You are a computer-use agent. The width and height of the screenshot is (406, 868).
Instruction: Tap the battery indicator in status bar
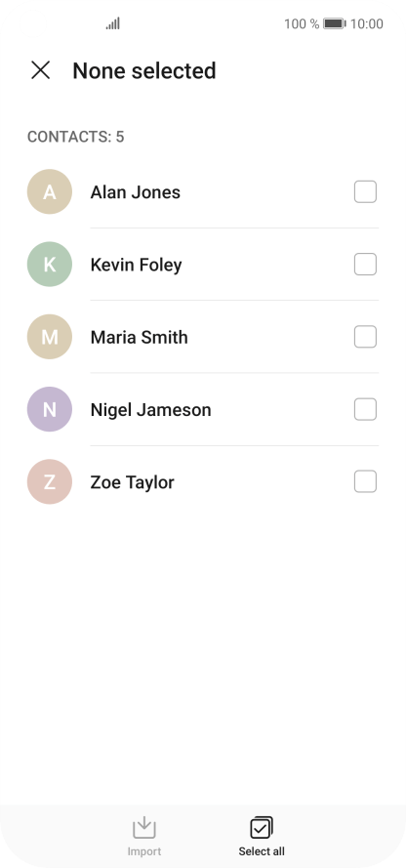(334, 23)
